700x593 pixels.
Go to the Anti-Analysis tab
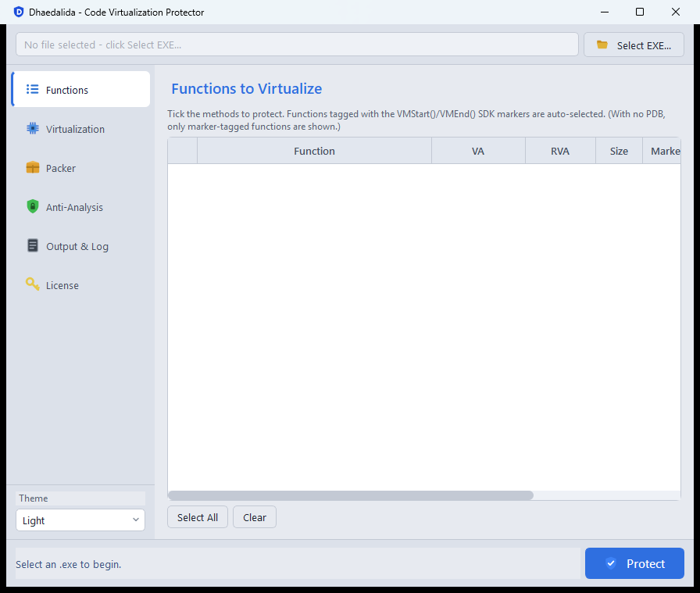coord(80,207)
